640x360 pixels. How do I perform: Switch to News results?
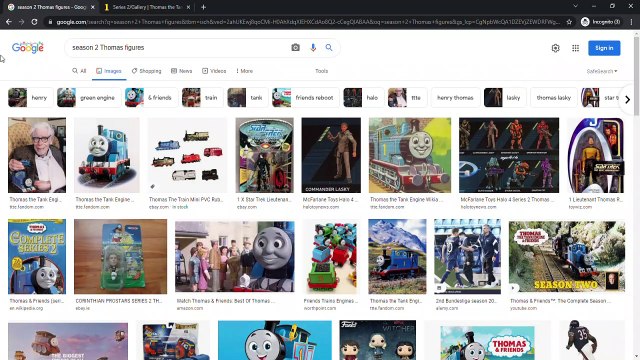182,71
